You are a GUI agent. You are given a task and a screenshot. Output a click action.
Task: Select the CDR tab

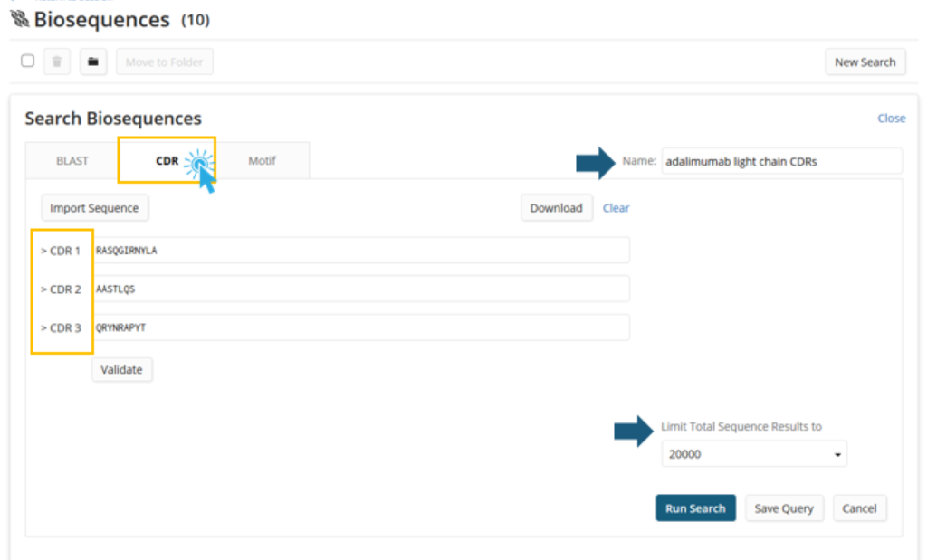(167, 160)
